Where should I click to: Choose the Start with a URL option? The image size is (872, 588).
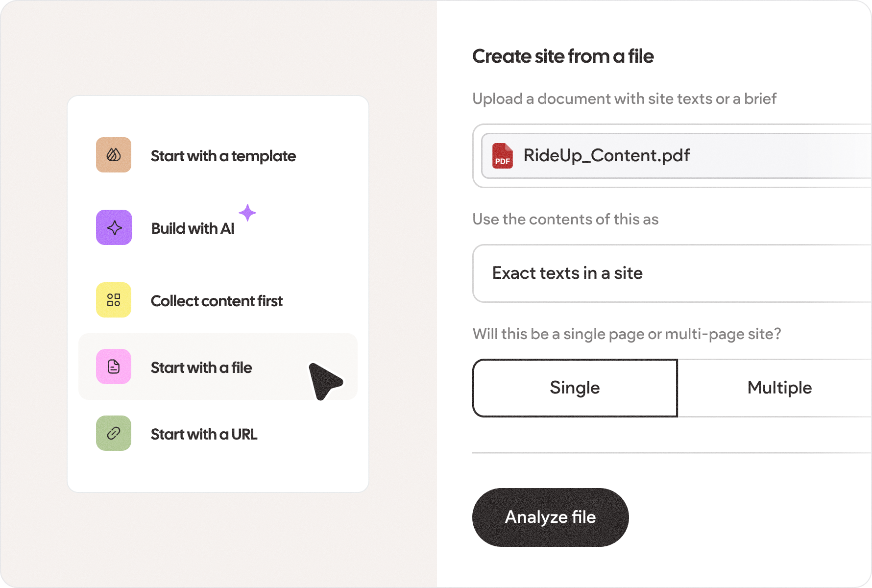pos(218,434)
